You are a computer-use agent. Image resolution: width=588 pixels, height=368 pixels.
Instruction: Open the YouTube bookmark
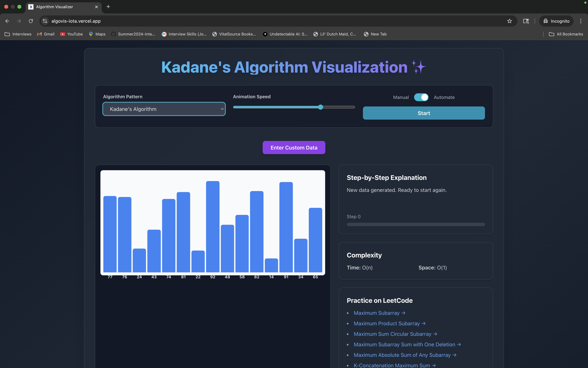[71, 34]
